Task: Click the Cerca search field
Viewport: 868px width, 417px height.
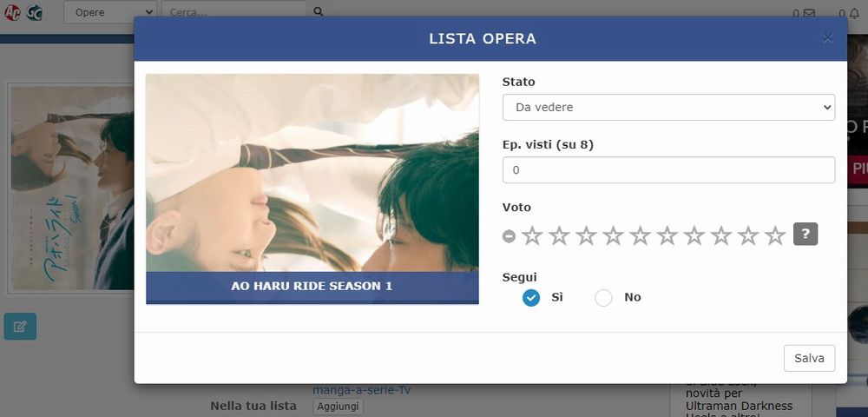Action: coord(233,12)
